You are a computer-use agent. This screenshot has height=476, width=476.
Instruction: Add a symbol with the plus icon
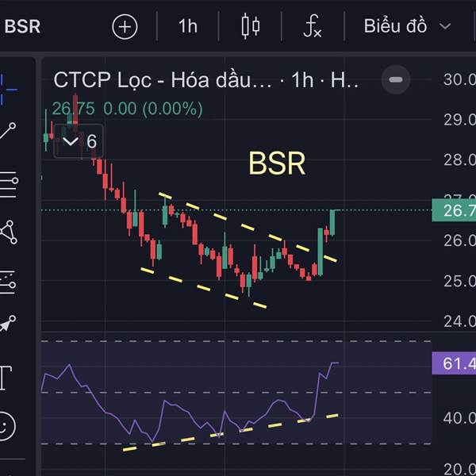point(125,27)
